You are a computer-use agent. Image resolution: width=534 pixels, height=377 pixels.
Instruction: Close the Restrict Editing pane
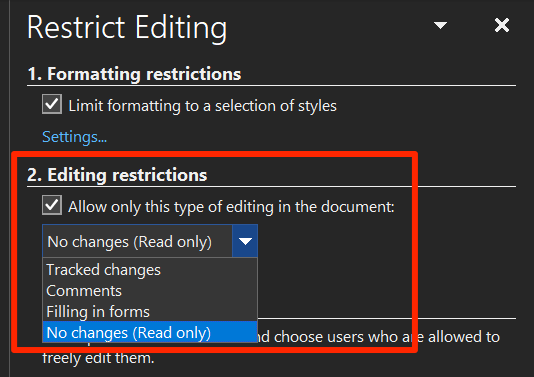point(502,26)
